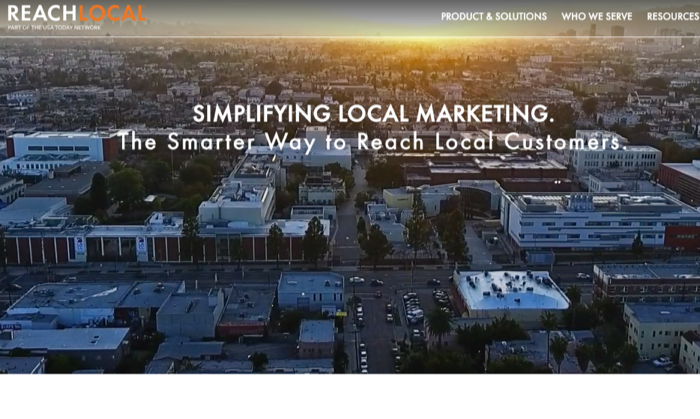700x419 pixels.
Task: Open the Product & Solutions menu
Action: (494, 17)
